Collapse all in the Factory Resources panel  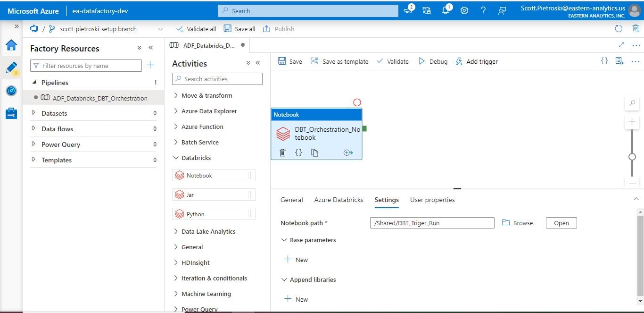(140, 48)
